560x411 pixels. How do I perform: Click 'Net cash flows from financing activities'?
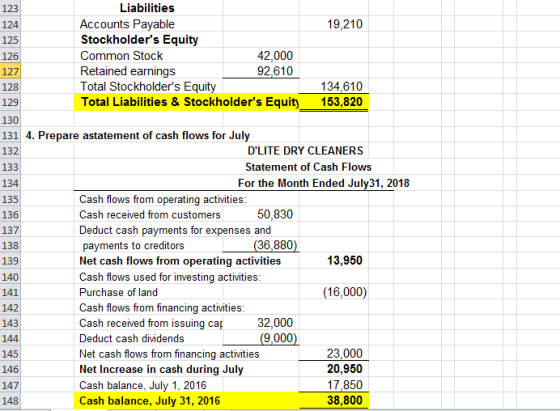[169, 354]
